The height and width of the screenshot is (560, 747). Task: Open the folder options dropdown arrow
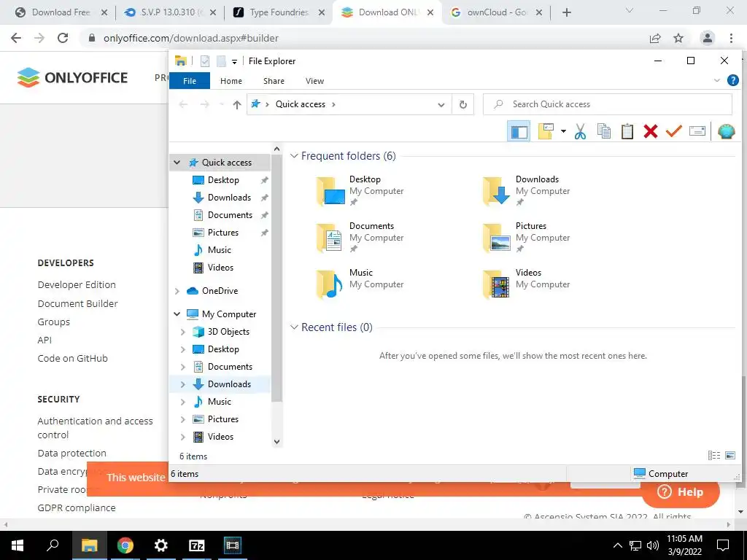[563, 131]
